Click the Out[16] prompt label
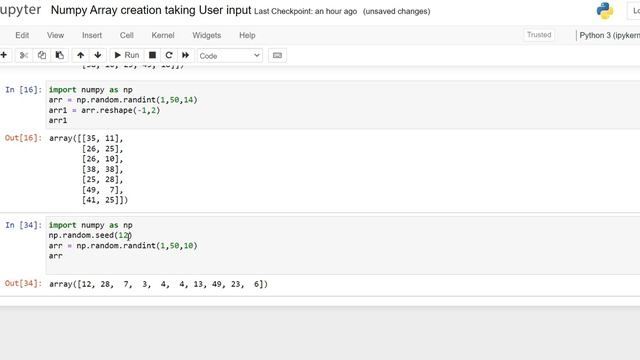The height and width of the screenshot is (360, 640). coord(23,138)
